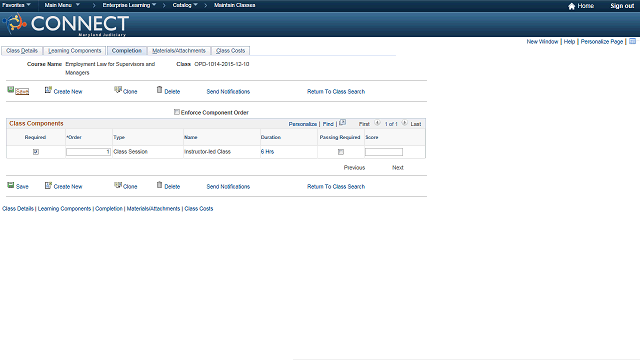This screenshot has width=640, height=360.
Task: Open the 6 Hrs duration link
Action: pos(267,151)
